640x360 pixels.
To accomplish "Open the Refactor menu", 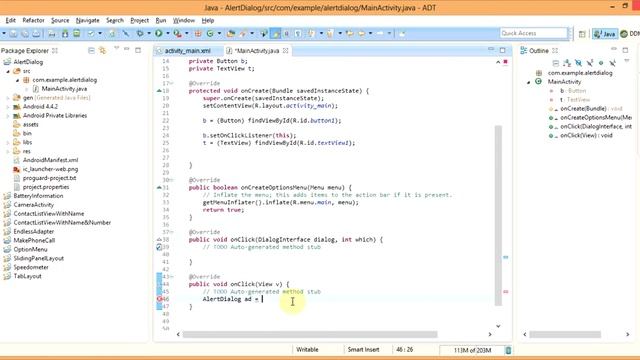I will (x=33, y=20).
